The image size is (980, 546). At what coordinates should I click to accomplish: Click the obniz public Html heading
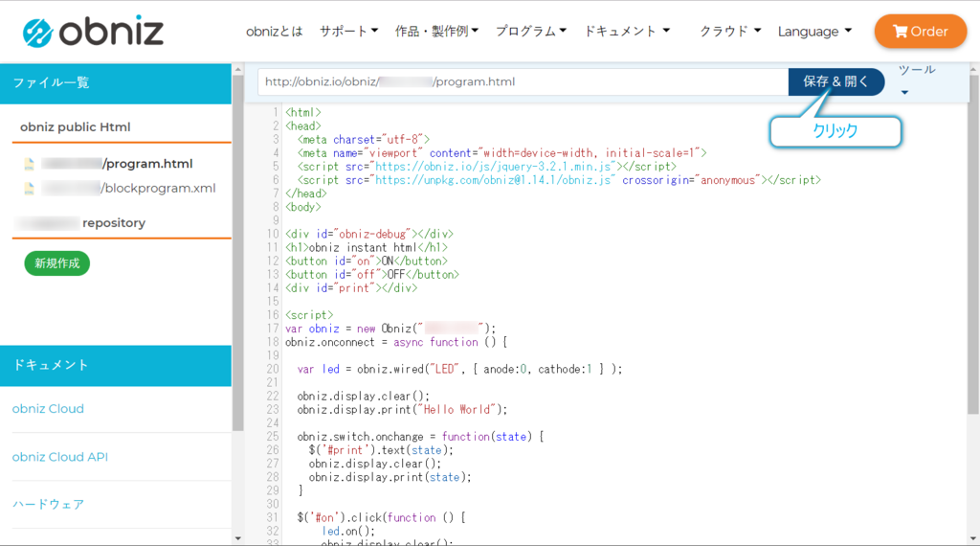click(75, 127)
